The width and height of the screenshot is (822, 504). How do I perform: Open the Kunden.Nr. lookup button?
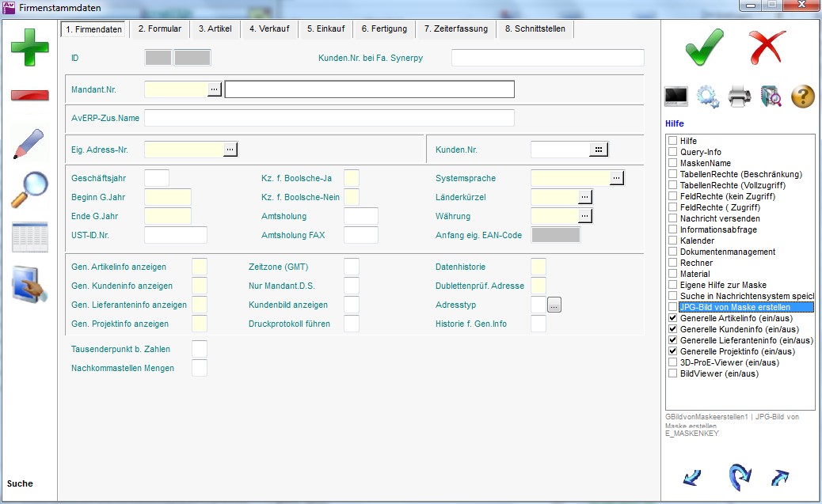coord(599,150)
